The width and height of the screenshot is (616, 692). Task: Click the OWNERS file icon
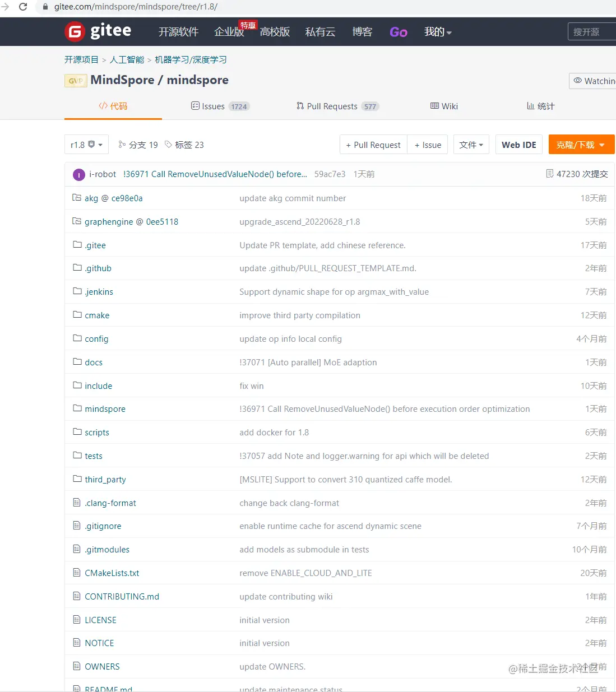pos(77,666)
